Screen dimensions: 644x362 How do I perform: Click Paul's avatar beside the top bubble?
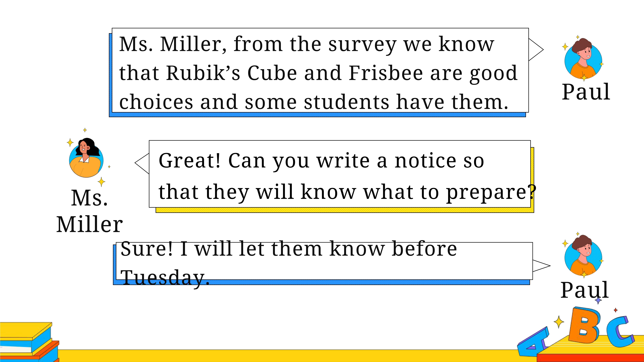click(x=583, y=59)
